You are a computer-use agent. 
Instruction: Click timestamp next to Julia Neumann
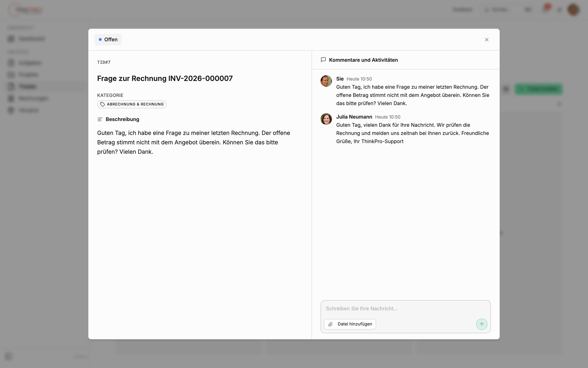[388, 117]
